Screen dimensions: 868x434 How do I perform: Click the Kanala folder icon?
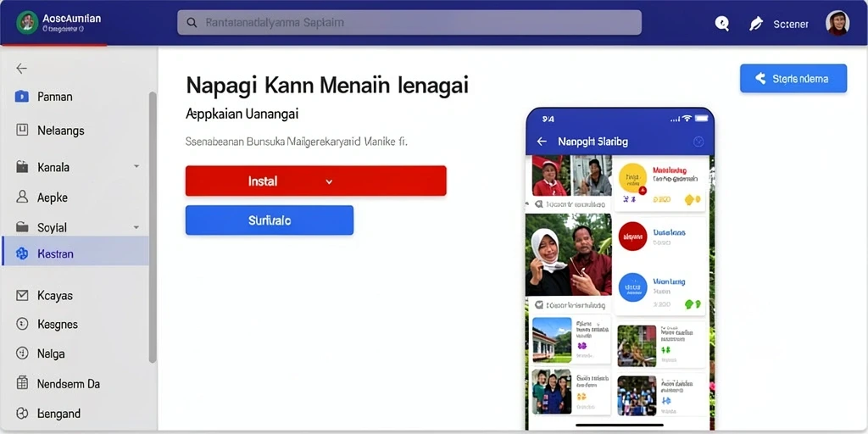[22, 167]
